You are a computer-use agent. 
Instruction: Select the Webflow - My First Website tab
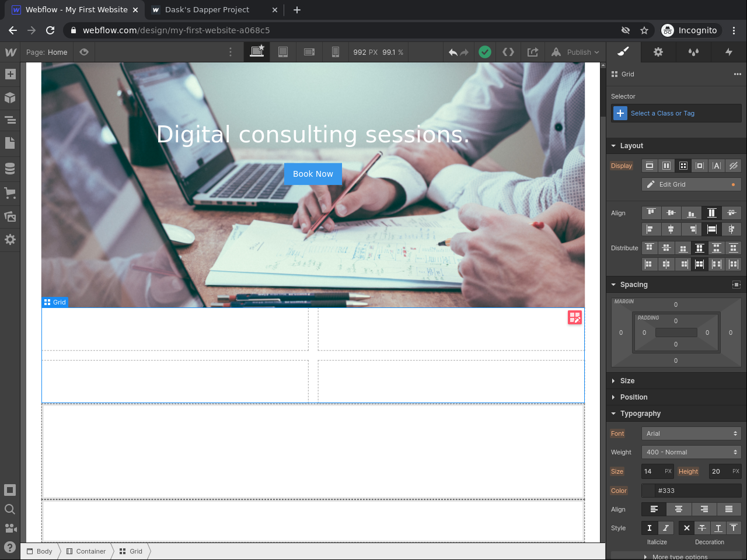(76, 10)
